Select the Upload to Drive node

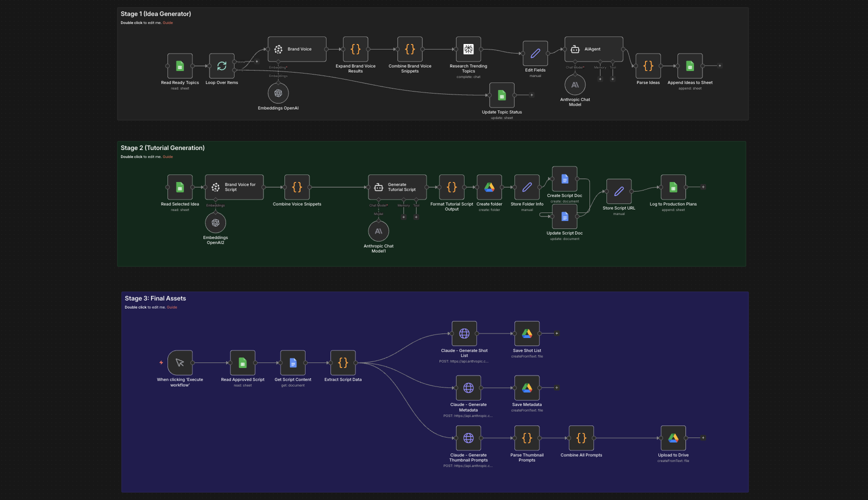click(673, 438)
